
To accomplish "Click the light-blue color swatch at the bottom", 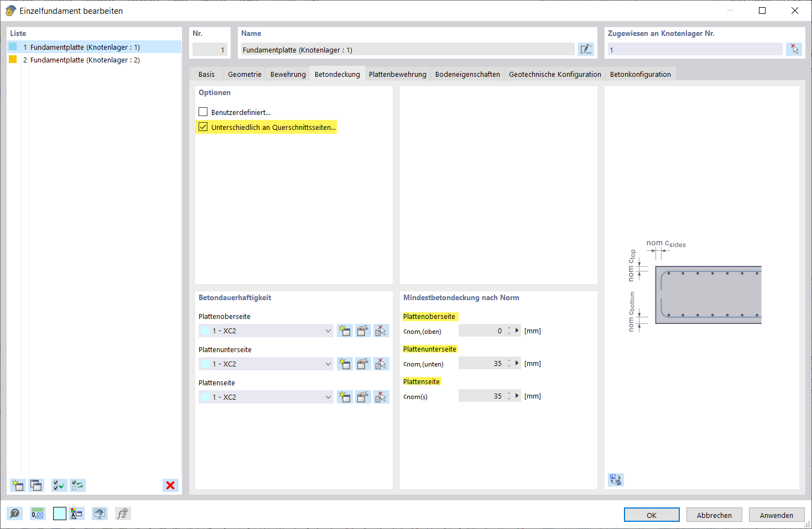I will [60, 514].
